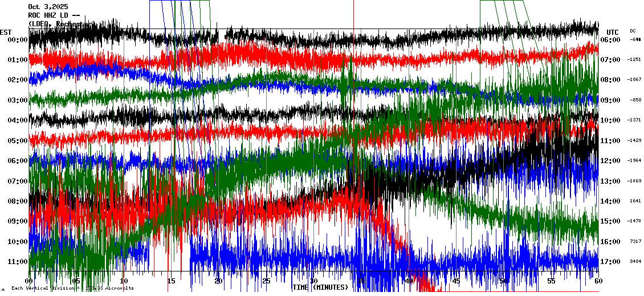644x296 pixels.
Task: Click the DC value 1641
Action: (x=635, y=201)
